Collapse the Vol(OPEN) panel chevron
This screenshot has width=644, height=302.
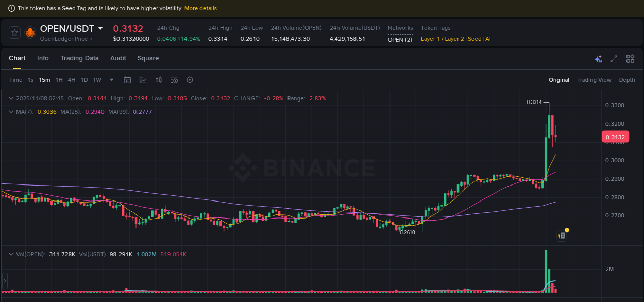click(11, 254)
